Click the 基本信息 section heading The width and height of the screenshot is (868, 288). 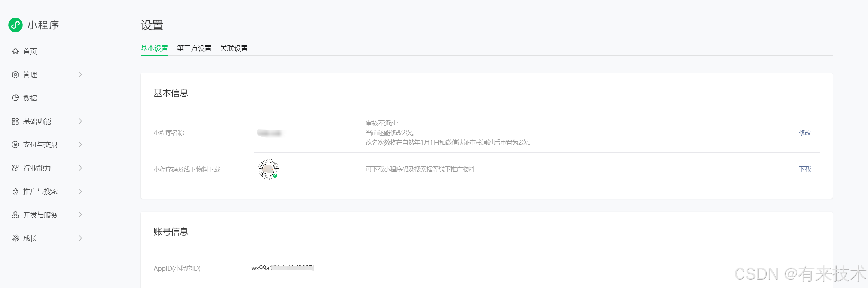[171, 93]
